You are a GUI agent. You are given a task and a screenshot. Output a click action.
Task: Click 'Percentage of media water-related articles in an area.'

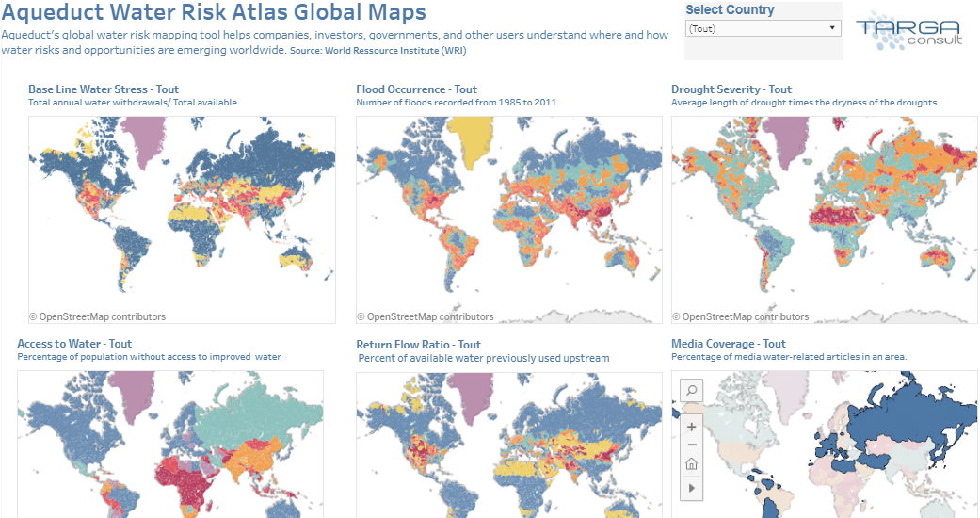(789, 357)
